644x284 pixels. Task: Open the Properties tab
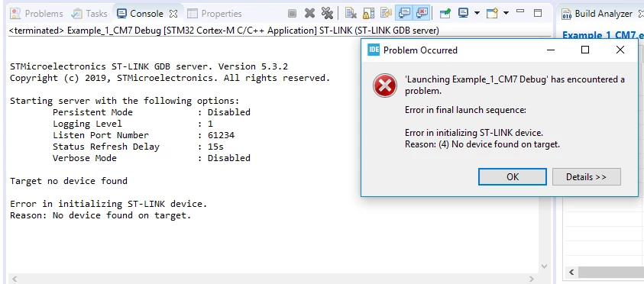(215, 14)
